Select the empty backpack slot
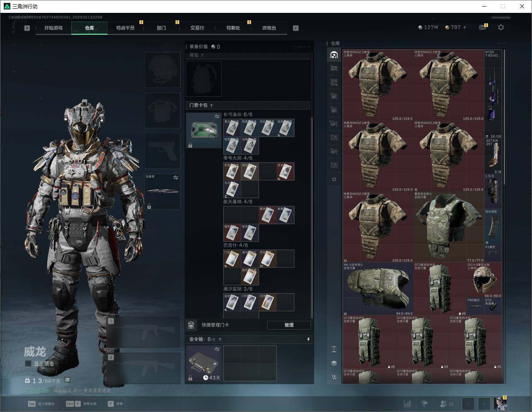This screenshot has height=412, width=532. pyautogui.click(x=204, y=79)
